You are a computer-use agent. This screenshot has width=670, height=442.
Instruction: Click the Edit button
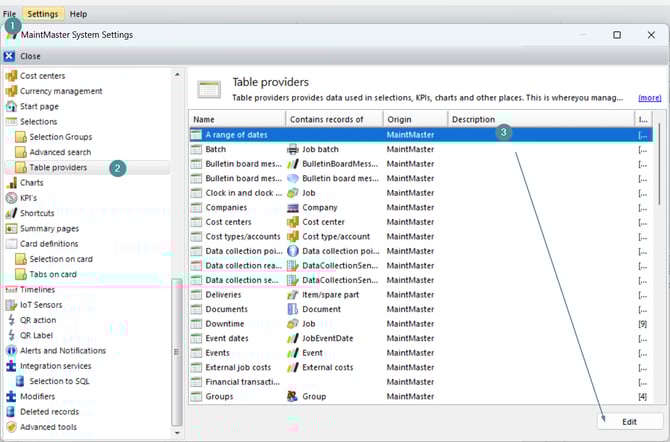click(629, 421)
